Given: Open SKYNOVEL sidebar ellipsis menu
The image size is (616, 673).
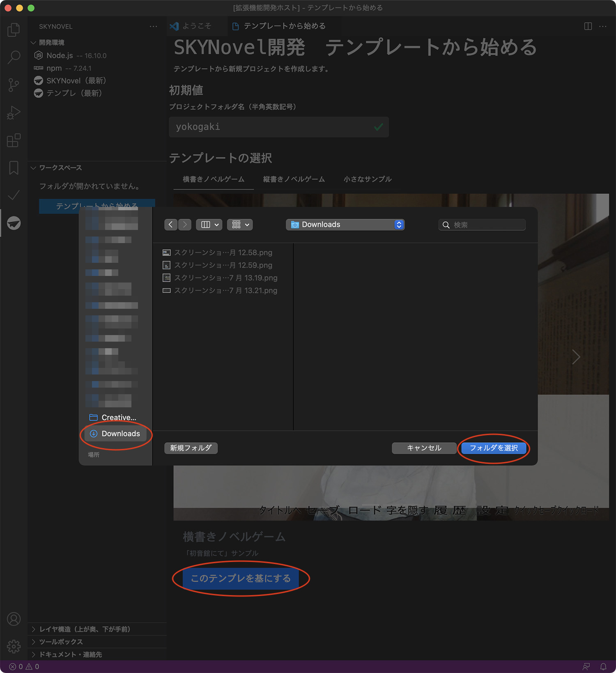Looking at the screenshot, I should tap(153, 26).
